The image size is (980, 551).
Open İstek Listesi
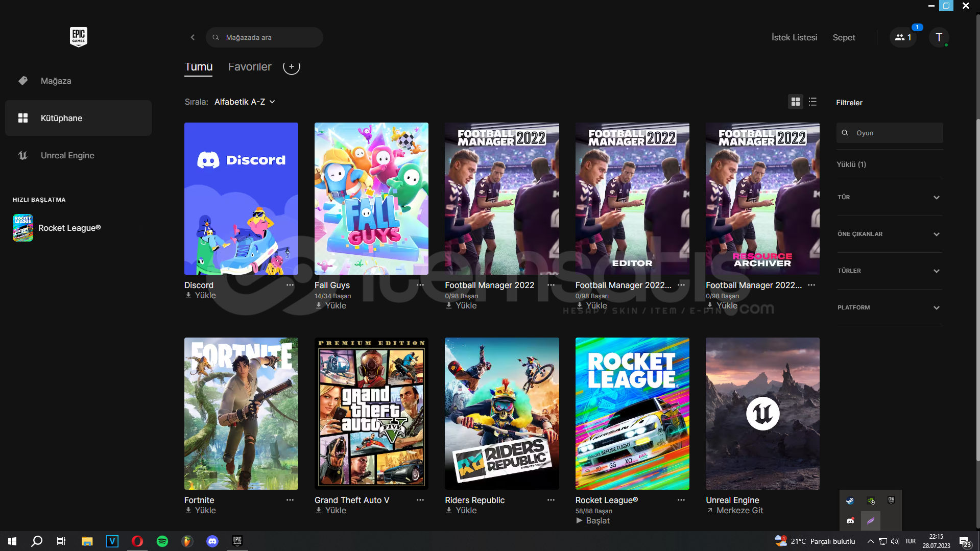coord(794,37)
